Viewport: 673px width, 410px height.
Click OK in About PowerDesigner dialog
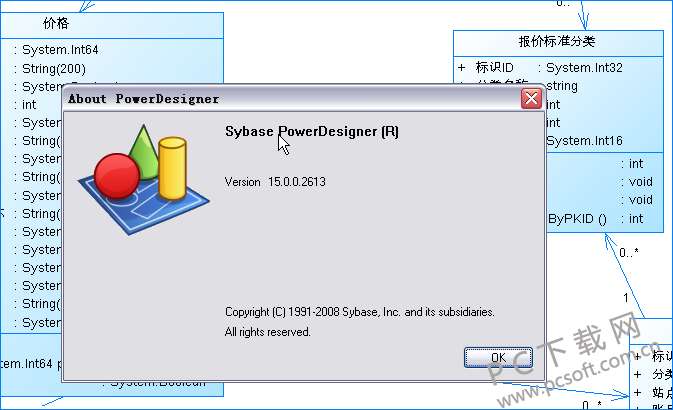(498, 357)
